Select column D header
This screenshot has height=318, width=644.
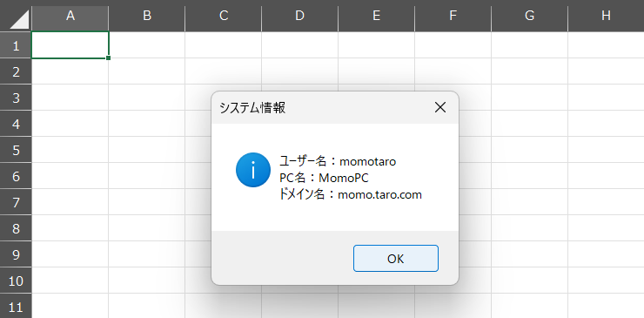tap(300, 16)
